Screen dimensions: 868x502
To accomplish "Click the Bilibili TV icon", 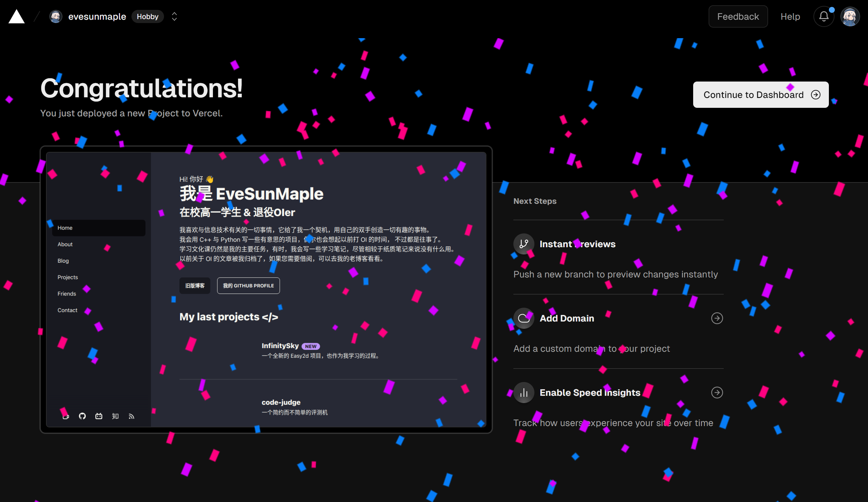I will click(x=99, y=416).
